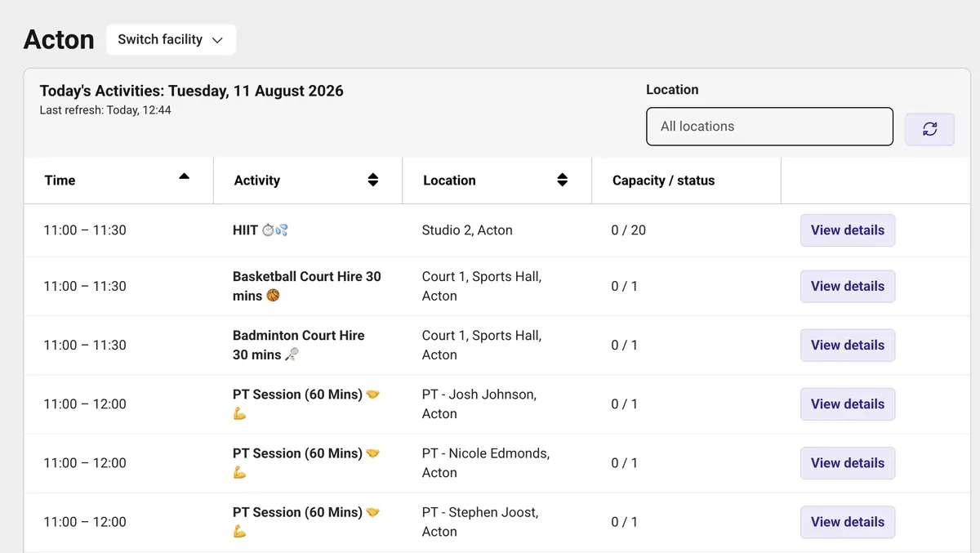Click Today's Activities date heading

point(192,91)
